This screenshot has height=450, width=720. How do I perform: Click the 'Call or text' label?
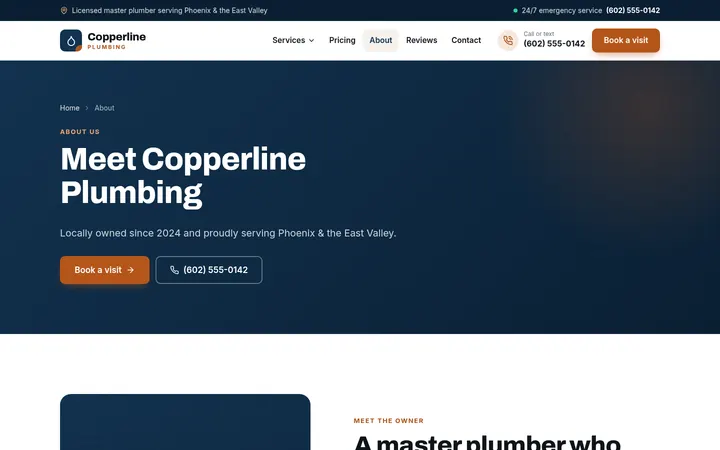539,34
